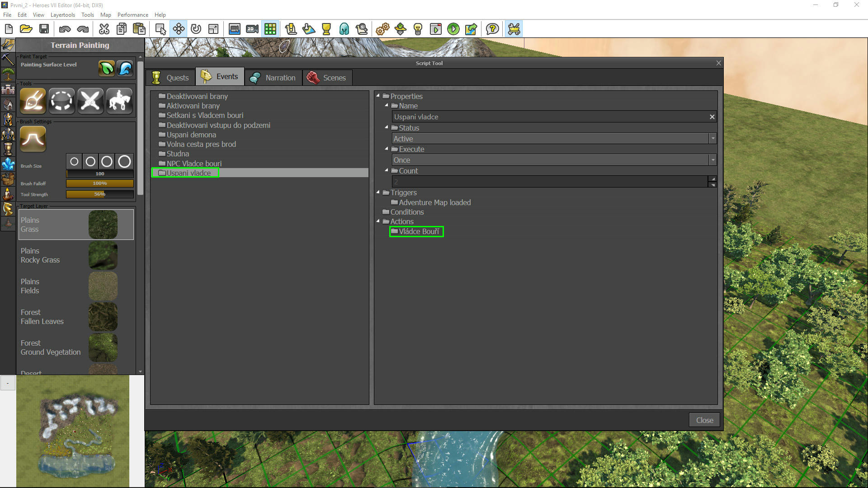
Task: Collapse the Execute property node
Action: (387, 149)
